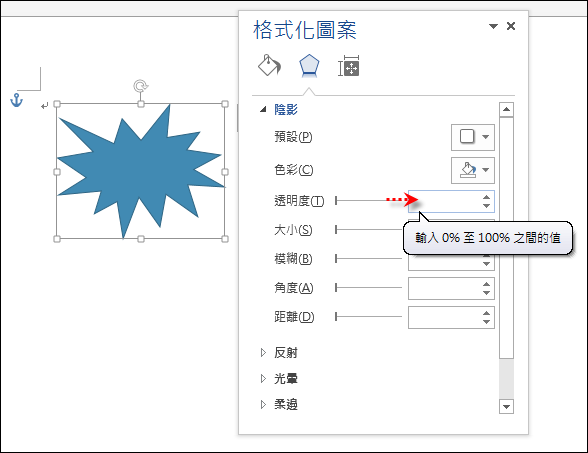588x453 pixels.
Task: Click the shape's bottom-left resize handle
Action: coord(57,238)
